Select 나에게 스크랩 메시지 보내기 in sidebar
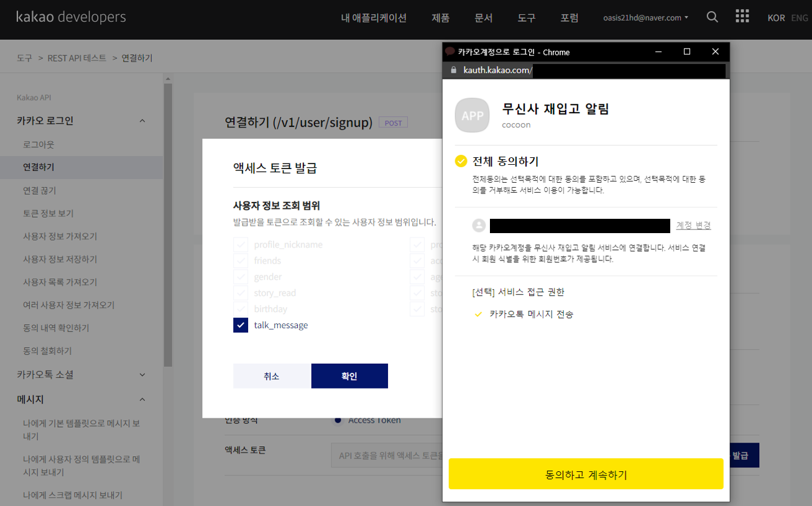This screenshot has height=506, width=812. 72,495
